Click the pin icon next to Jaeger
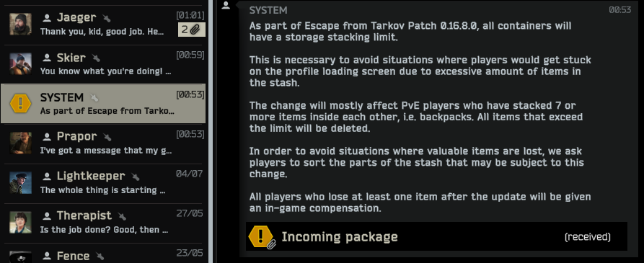 (x=107, y=18)
